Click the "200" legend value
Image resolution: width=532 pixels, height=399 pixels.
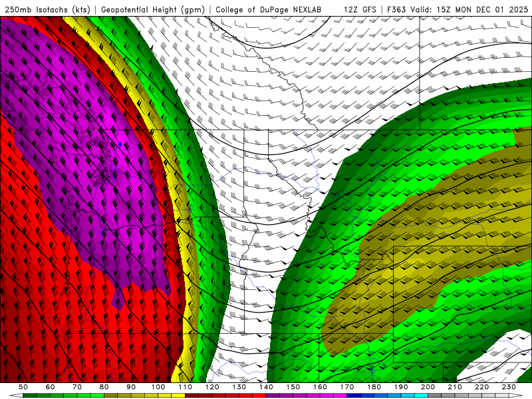428,387
